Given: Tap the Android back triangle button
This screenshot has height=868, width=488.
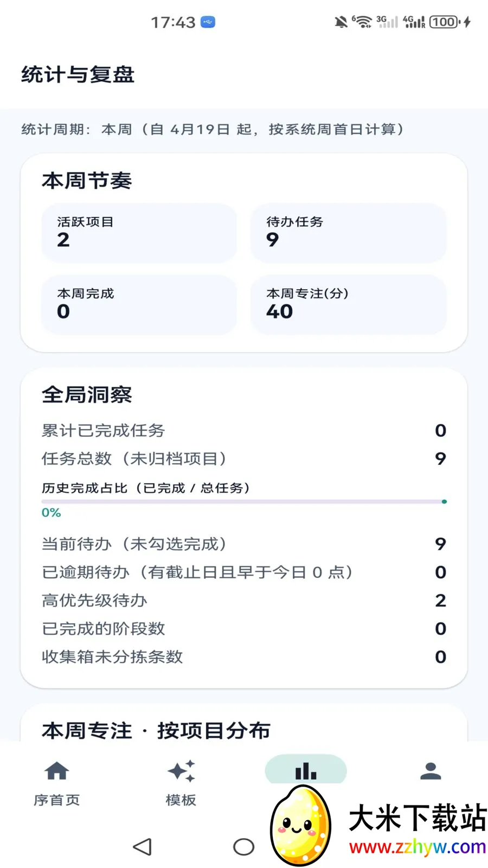Looking at the screenshot, I should pos(142,847).
